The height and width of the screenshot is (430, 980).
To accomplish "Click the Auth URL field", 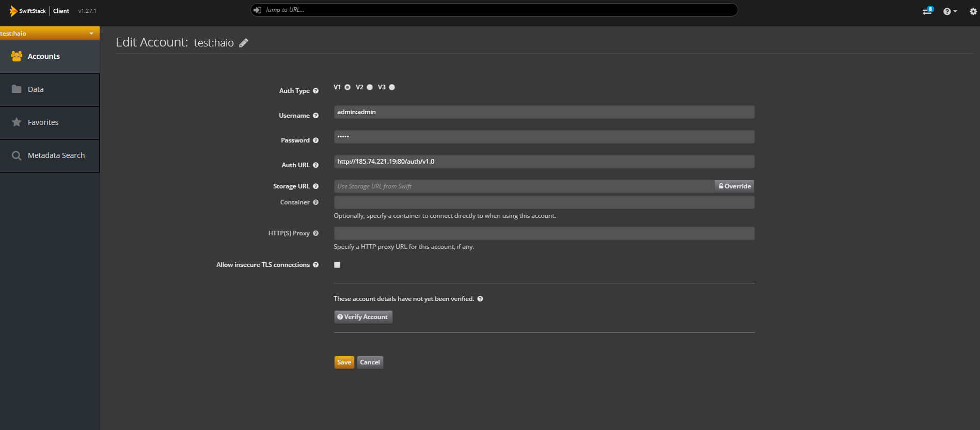I will 544,162.
